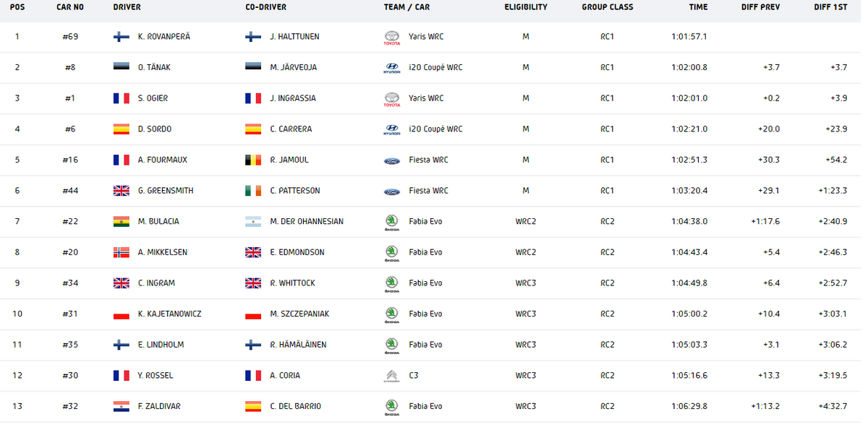The width and height of the screenshot is (868, 430).
Task: Click the Citroën logo next to C3
Action: pos(391,377)
